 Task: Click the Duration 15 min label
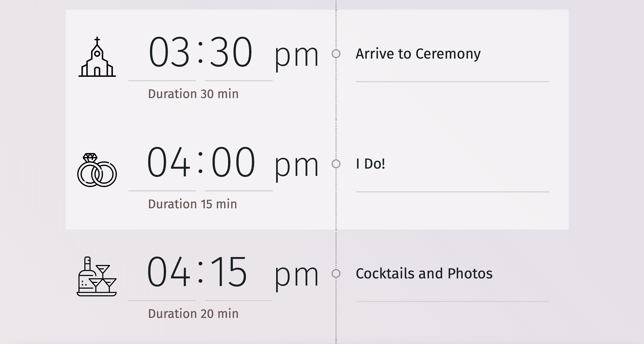click(x=193, y=204)
